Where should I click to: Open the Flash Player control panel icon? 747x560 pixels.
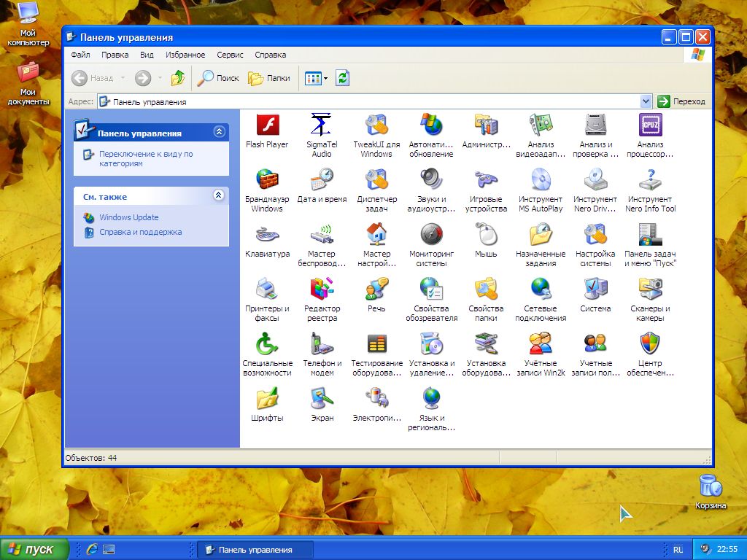(267, 125)
